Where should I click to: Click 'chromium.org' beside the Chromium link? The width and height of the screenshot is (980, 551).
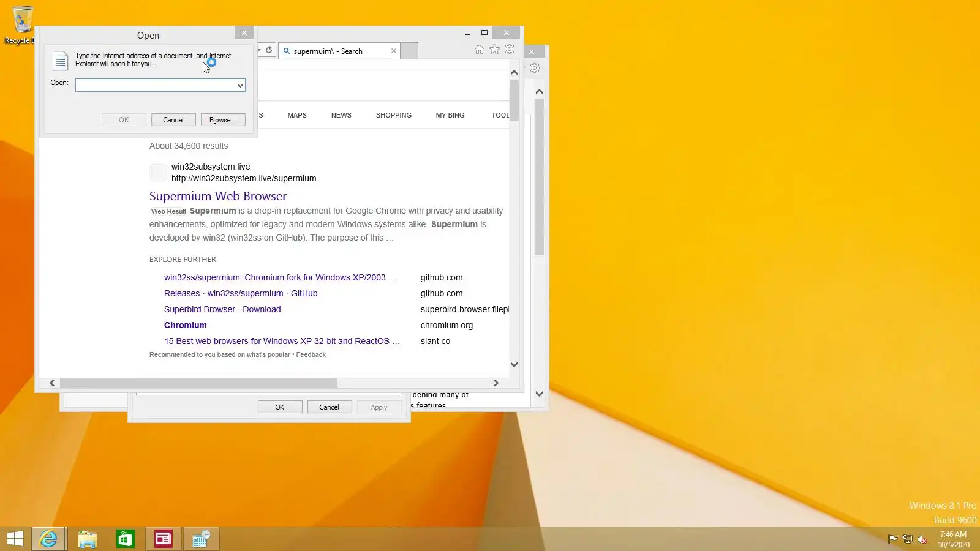click(x=447, y=325)
